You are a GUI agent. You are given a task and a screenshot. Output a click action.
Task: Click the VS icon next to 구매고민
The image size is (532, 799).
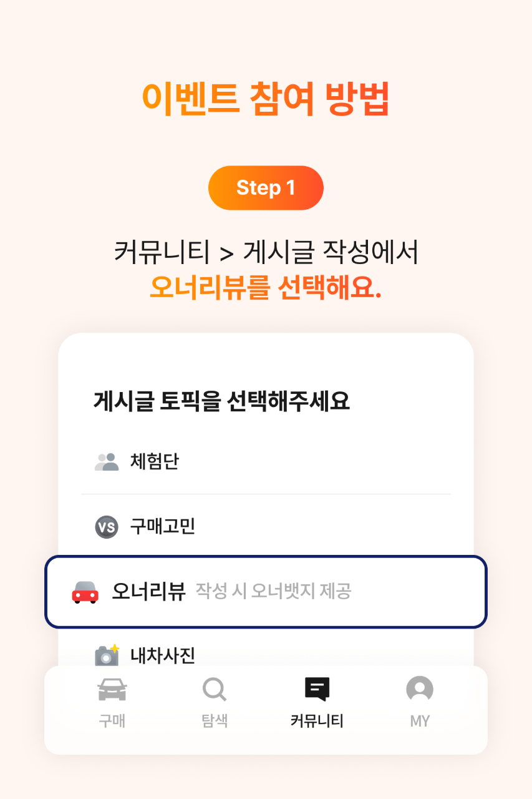[x=106, y=527]
